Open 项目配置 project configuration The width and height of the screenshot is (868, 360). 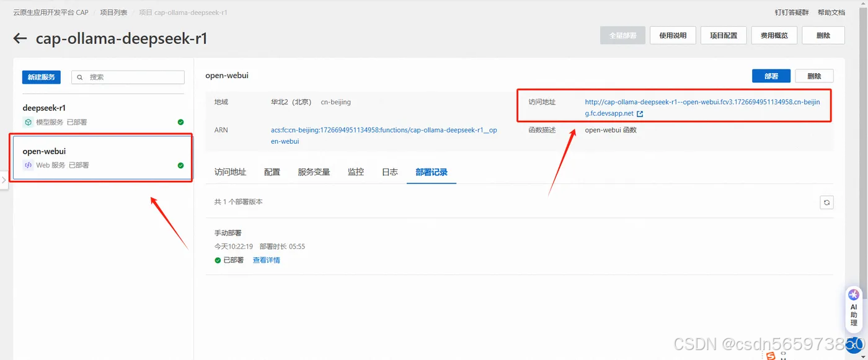coord(724,35)
